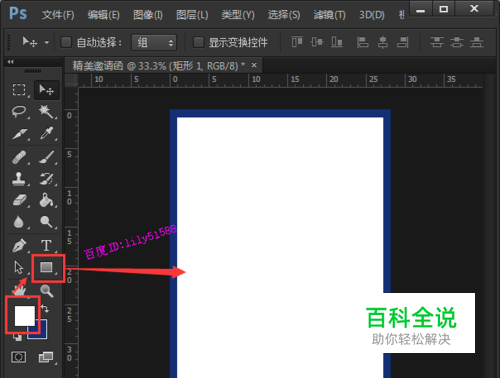Select the Healing Brush tool
This screenshot has height=378, width=500.
pyautogui.click(x=19, y=157)
